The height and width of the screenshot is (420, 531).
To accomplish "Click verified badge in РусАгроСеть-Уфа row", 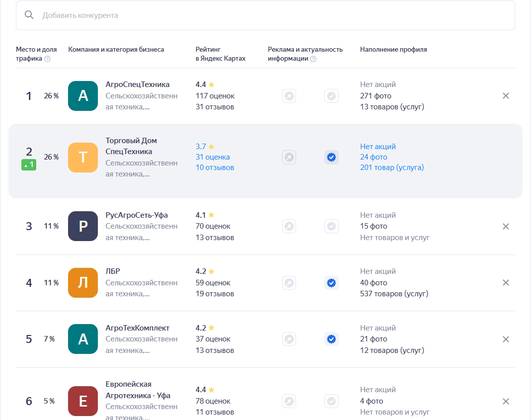I will tap(331, 226).
